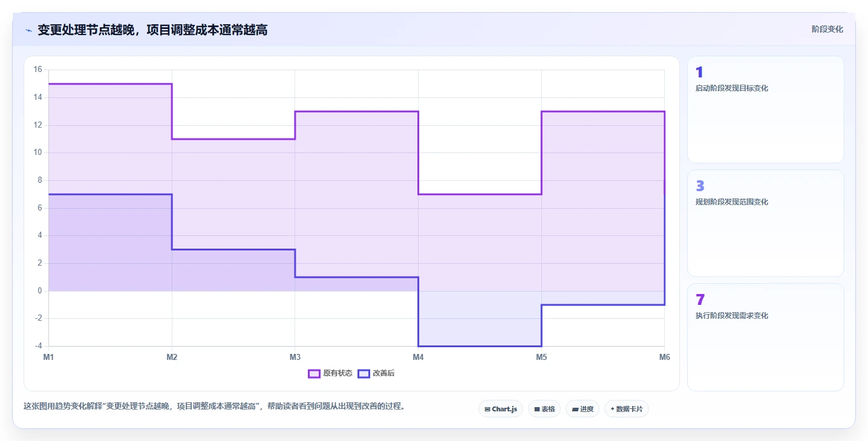
Task: Click the 阶段变化 label in header
Action: coord(827,29)
